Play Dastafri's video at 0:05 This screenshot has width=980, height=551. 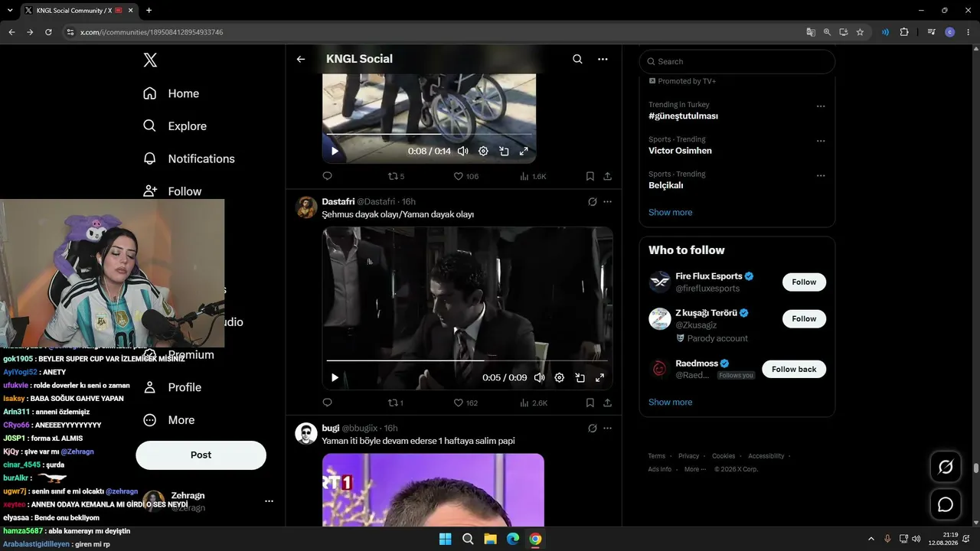[335, 377]
